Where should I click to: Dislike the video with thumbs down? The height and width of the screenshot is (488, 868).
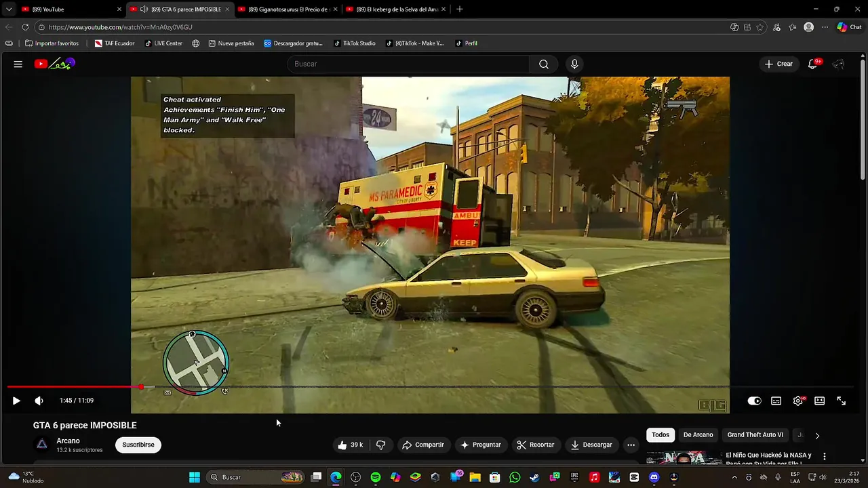coord(381,445)
